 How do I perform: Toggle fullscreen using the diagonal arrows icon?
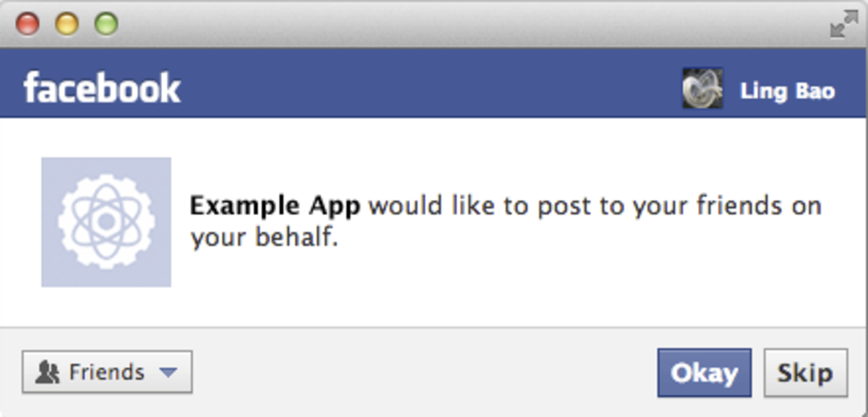click(x=844, y=25)
